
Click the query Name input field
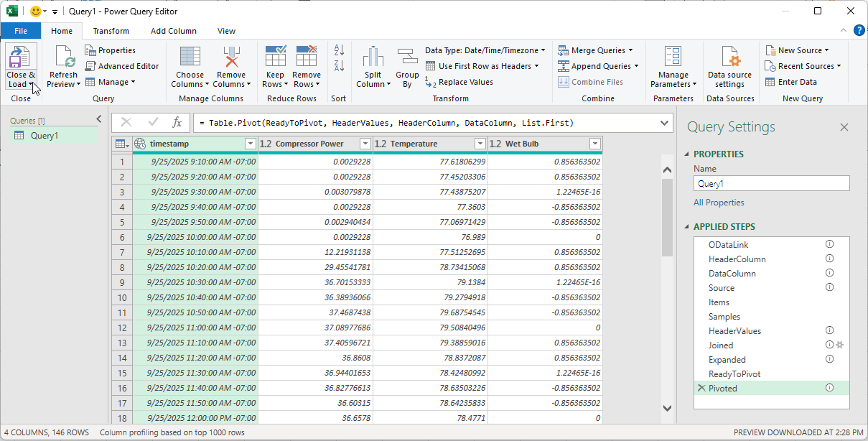[771, 184]
